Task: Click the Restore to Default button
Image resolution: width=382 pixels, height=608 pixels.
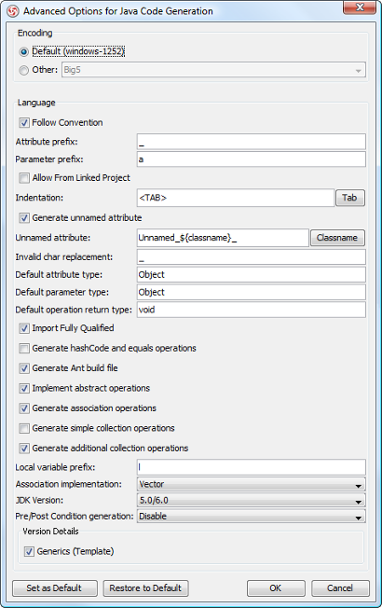Action: click(145, 588)
